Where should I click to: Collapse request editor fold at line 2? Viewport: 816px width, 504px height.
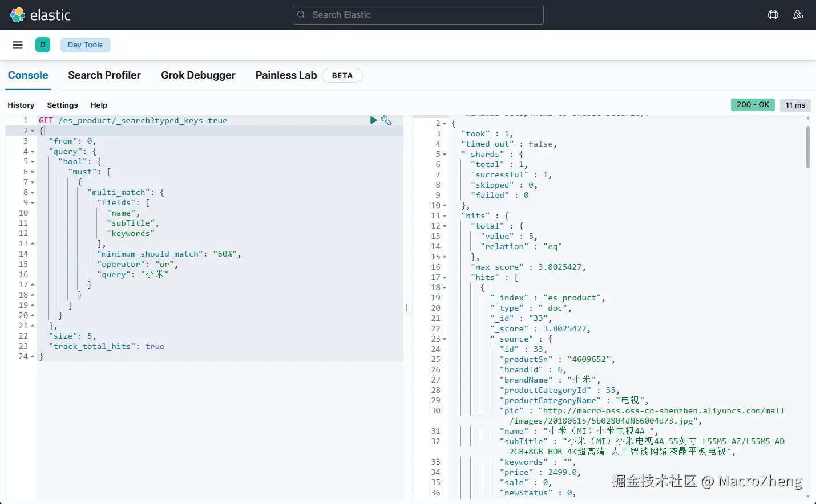[33, 131]
